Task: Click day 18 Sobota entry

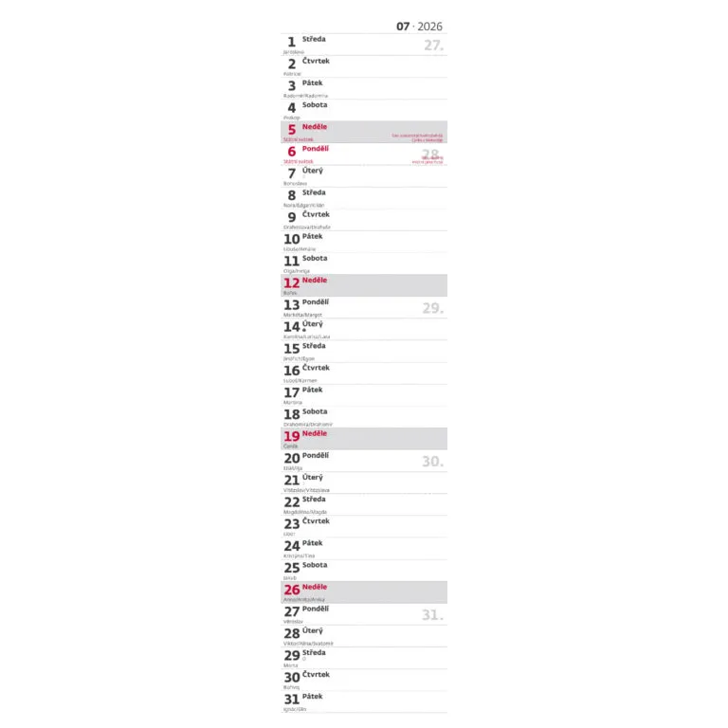Action: pos(305,413)
